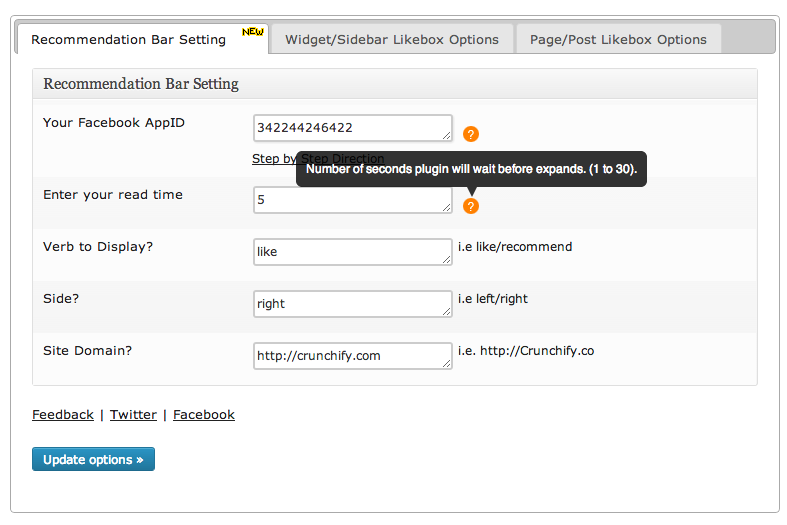Screen dimensions: 787x525
Task: Click the tooltip about seconds before expands
Action: coord(471,169)
